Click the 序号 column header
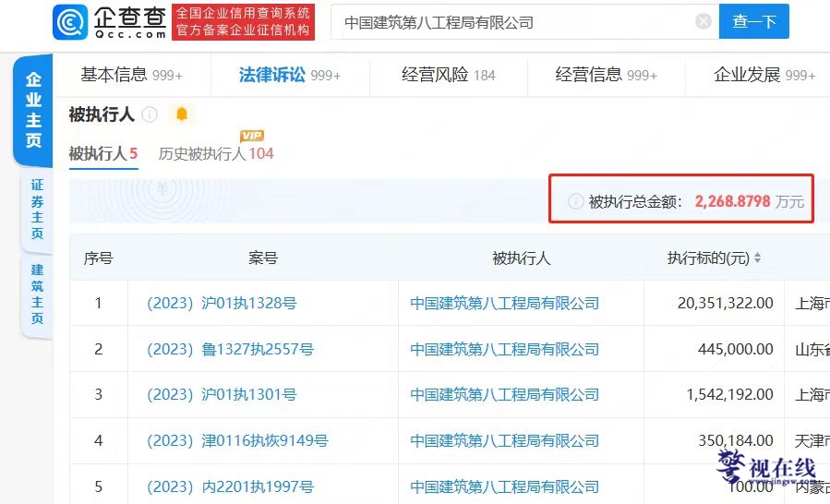830x504 pixels. pos(99,258)
